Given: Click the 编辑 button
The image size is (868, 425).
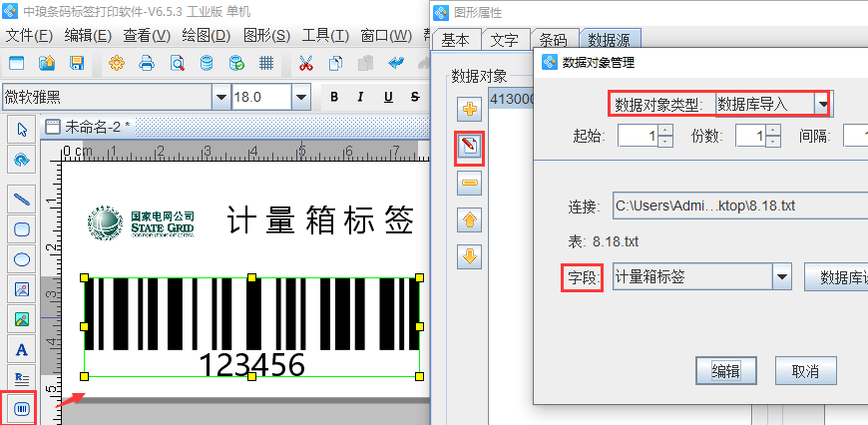Looking at the screenshot, I should click(725, 371).
